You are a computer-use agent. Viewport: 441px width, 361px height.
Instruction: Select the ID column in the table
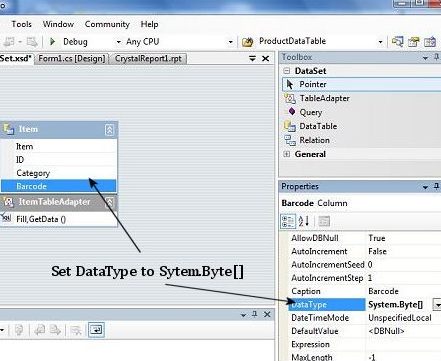point(59,160)
